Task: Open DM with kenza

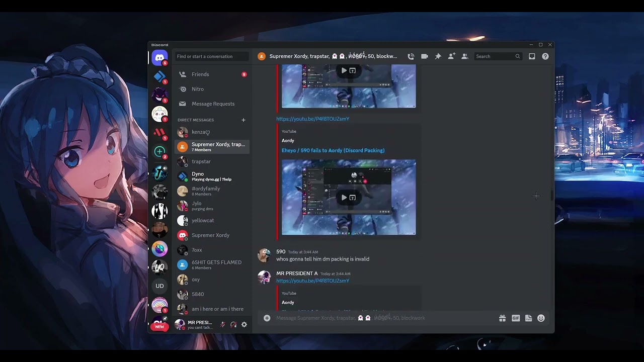Action: pos(212,132)
